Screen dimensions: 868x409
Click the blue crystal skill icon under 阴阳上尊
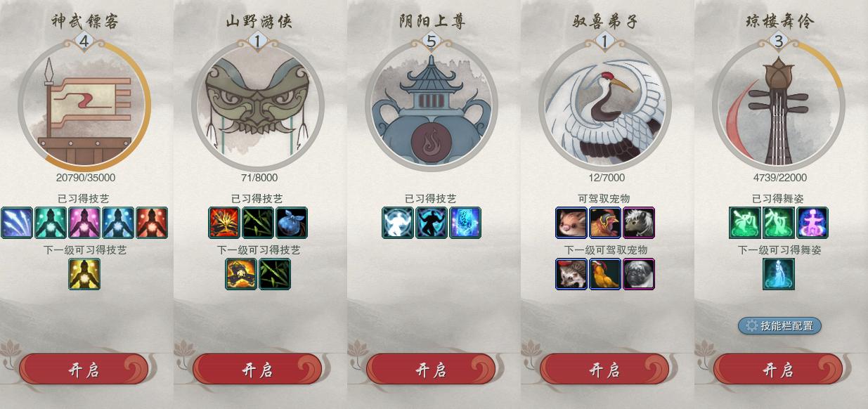(465, 223)
